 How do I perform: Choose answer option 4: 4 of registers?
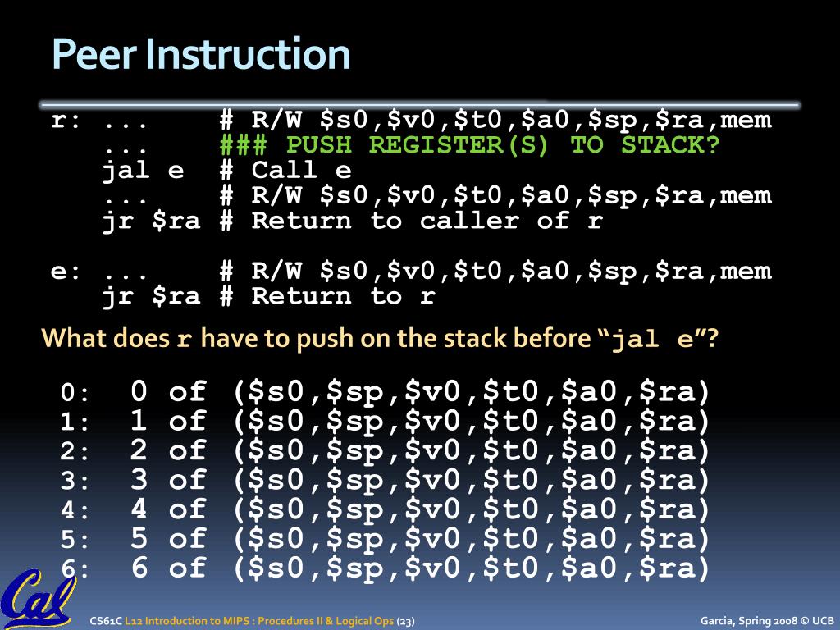point(386,509)
